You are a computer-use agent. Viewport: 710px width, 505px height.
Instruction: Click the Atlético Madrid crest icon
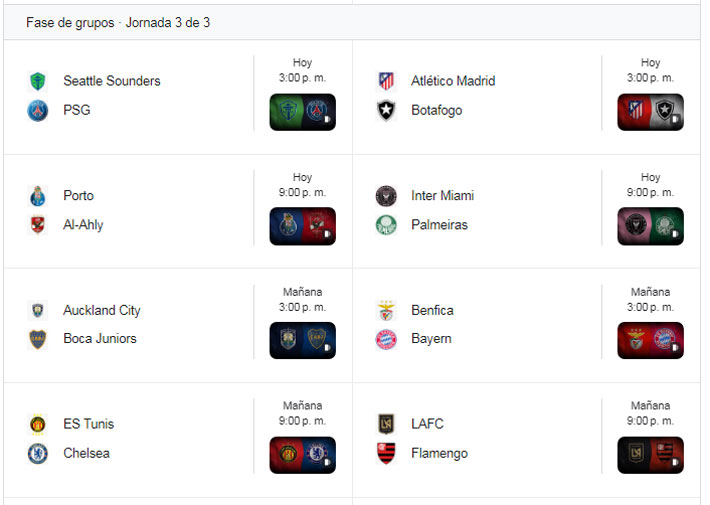point(386,81)
